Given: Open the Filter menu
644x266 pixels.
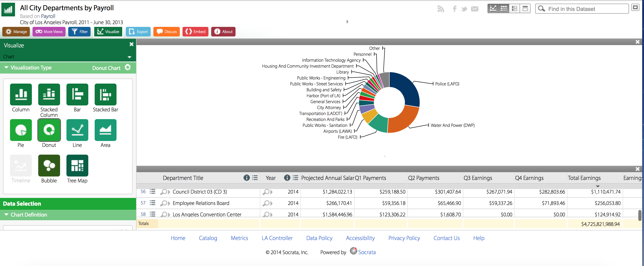Looking at the screenshot, I should (79, 31).
